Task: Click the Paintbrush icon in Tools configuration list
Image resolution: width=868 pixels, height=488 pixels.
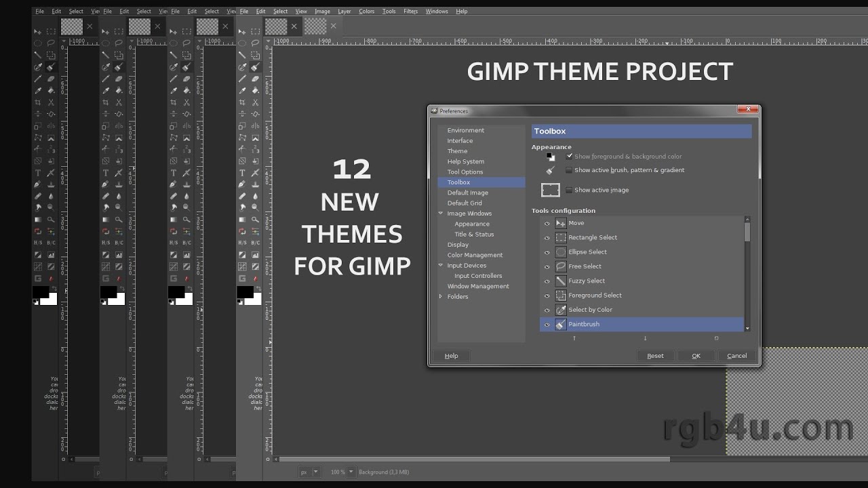Action: pyautogui.click(x=561, y=324)
